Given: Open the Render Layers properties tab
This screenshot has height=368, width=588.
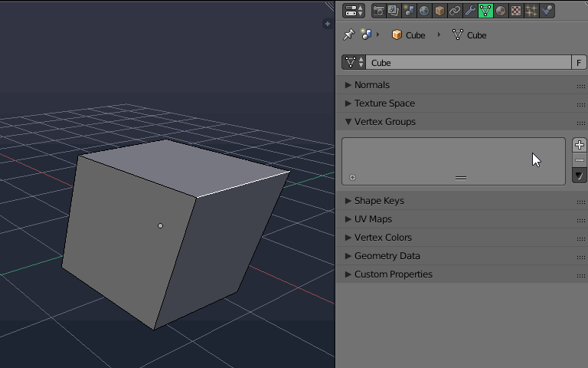Looking at the screenshot, I should 394,11.
